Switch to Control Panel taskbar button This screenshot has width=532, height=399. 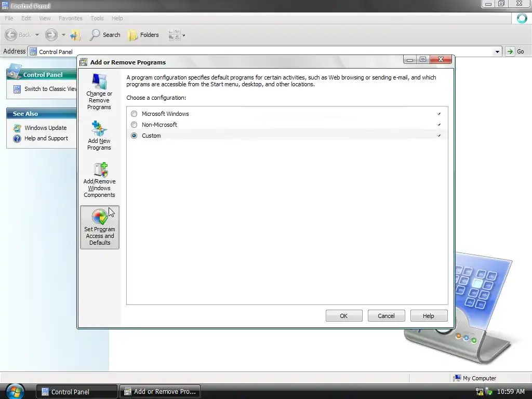point(77,392)
